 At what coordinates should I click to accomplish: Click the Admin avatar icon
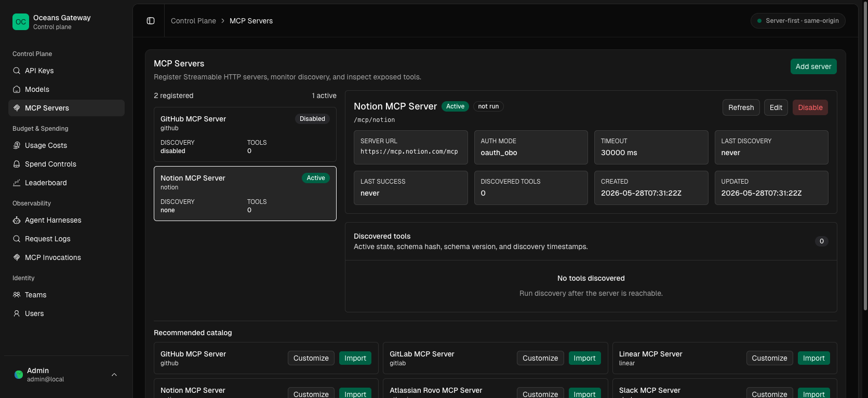[19, 374]
